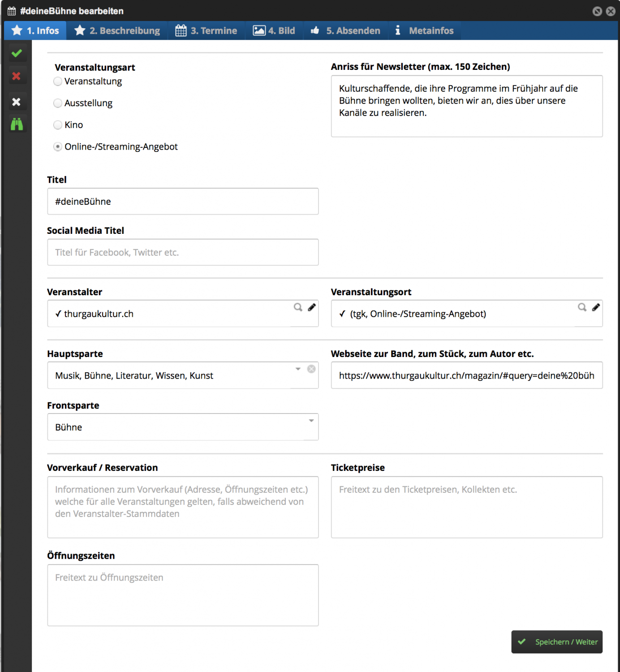Click the pencil edit icon for Veranstalter
The width and height of the screenshot is (620, 672).
pyautogui.click(x=312, y=307)
